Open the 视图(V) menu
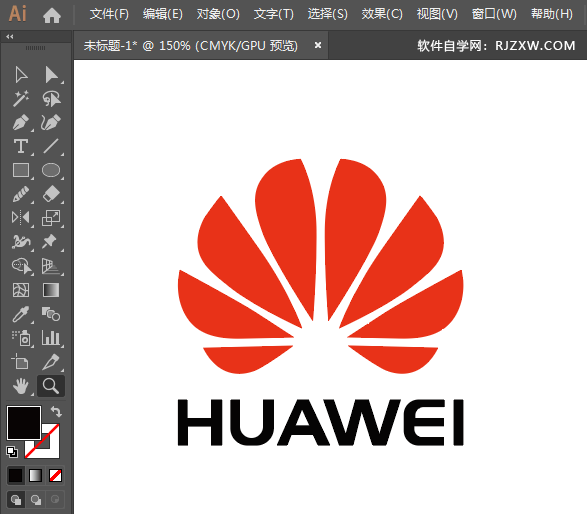This screenshot has height=514, width=587. (437, 14)
